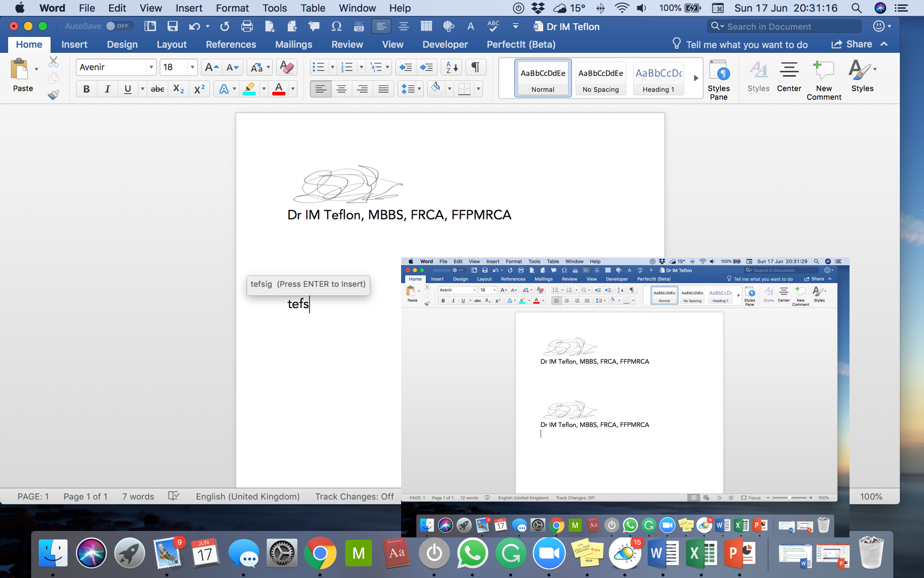Click the Sort A-Z icon
924x578 pixels.
tap(451, 67)
